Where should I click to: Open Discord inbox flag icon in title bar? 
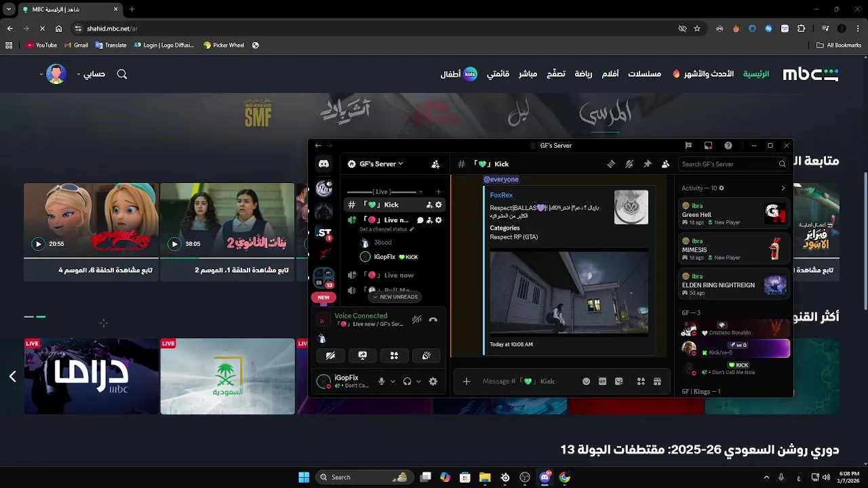[x=688, y=145]
